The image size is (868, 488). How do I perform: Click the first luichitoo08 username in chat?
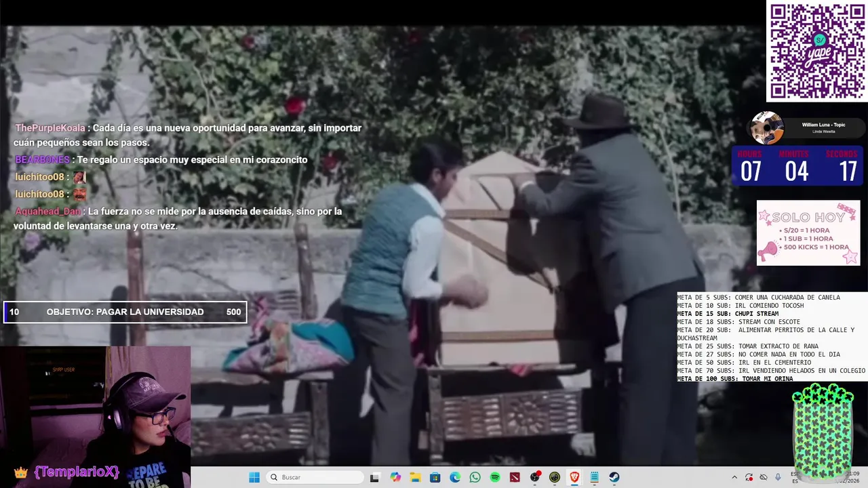(x=39, y=177)
